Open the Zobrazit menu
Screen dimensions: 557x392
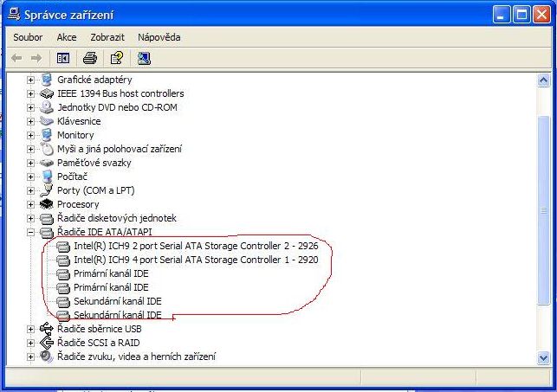pos(107,37)
